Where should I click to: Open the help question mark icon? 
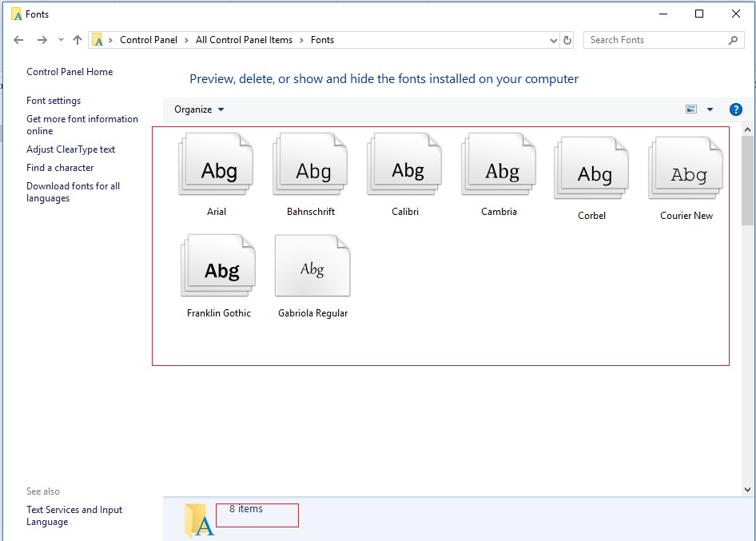[736, 109]
